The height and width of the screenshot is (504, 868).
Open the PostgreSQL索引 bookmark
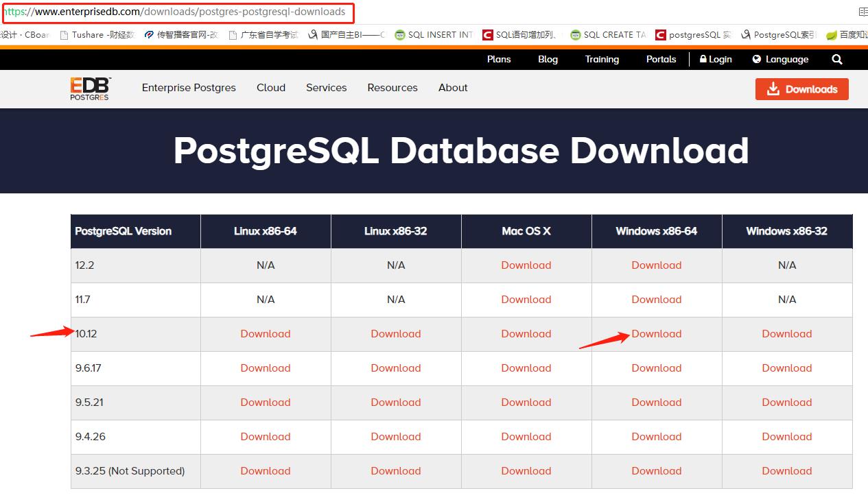click(x=778, y=34)
